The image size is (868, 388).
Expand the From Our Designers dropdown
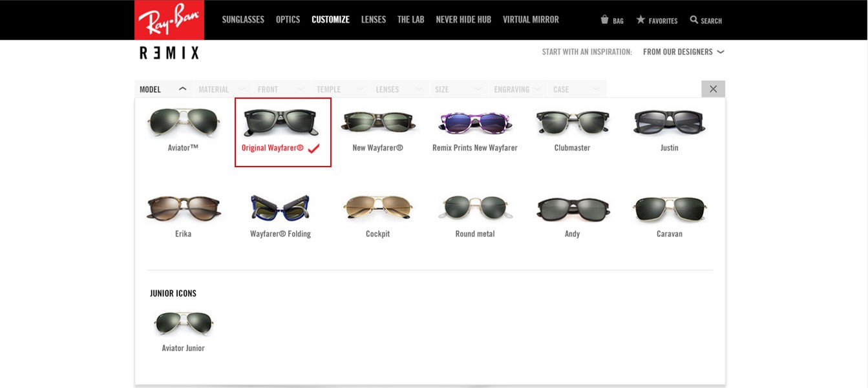(x=683, y=52)
